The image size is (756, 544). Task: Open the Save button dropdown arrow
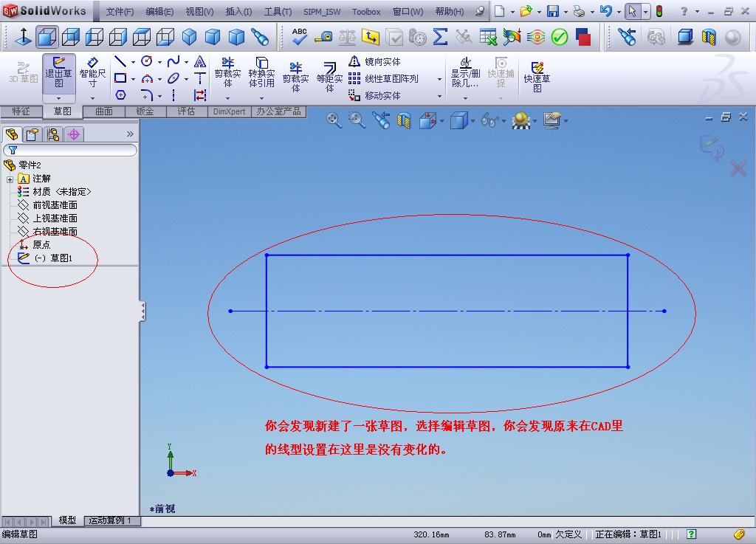pyautogui.click(x=566, y=12)
